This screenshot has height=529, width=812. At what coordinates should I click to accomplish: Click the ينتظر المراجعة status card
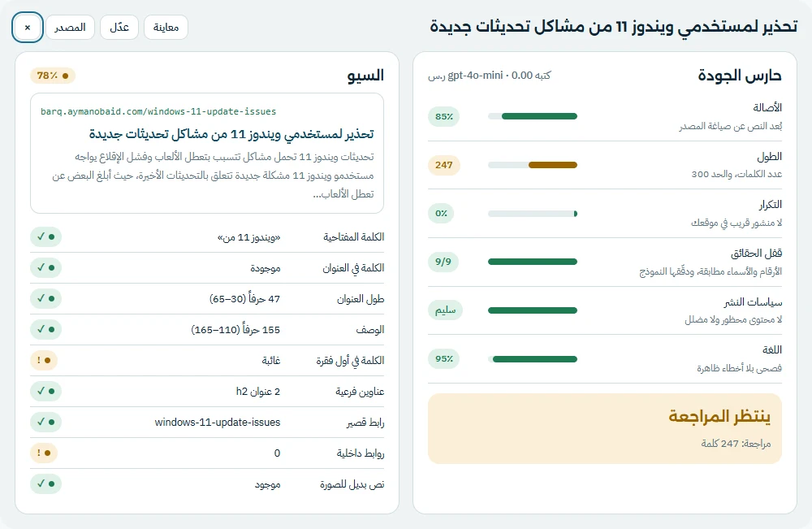coord(605,428)
